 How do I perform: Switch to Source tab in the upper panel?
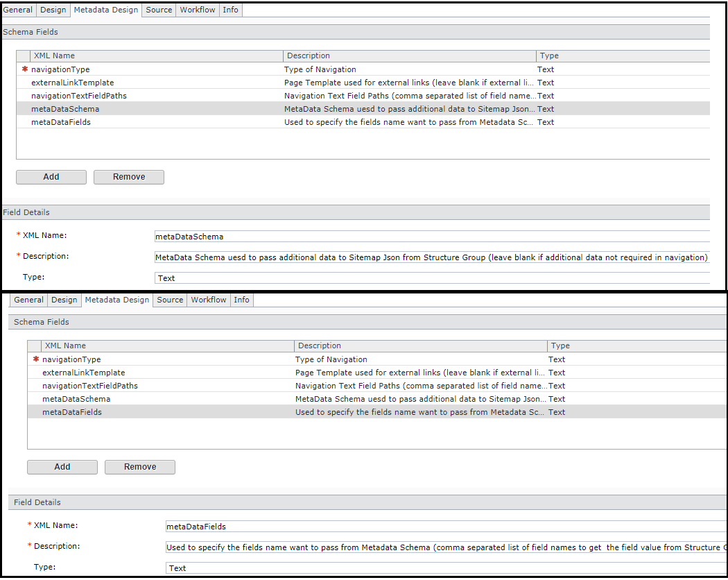(159, 10)
